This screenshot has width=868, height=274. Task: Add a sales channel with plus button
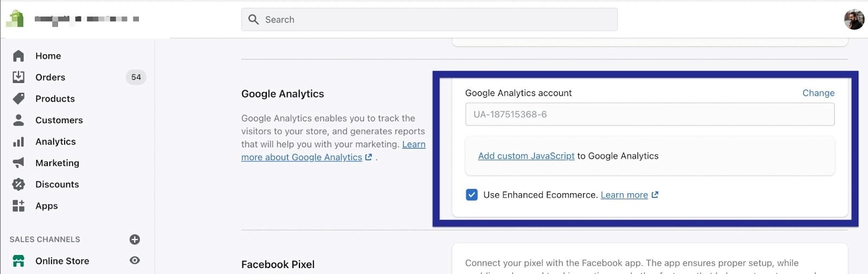[x=135, y=239]
